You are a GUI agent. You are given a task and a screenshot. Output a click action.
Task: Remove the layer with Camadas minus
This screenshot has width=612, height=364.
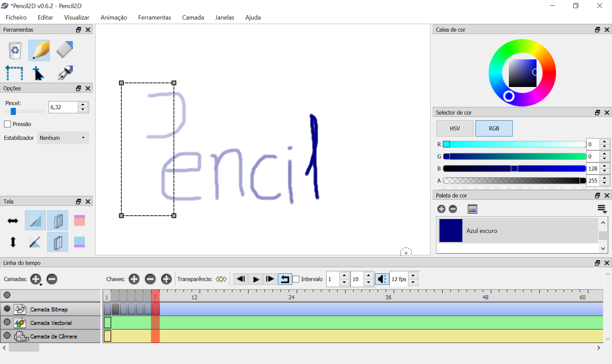coord(52,279)
